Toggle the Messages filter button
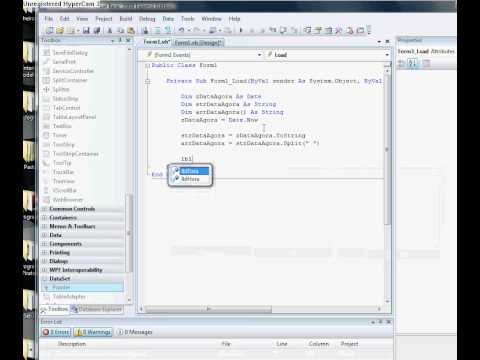The image size is (480, 360). pyautogui.click(x=134, y=332)
